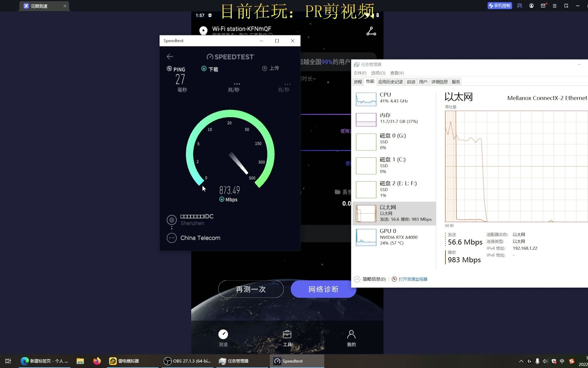Click the China Telecom label
Image resolution: width=588 pixels, height=368 pixels.
pyautogui.click(x=200, y=238)
